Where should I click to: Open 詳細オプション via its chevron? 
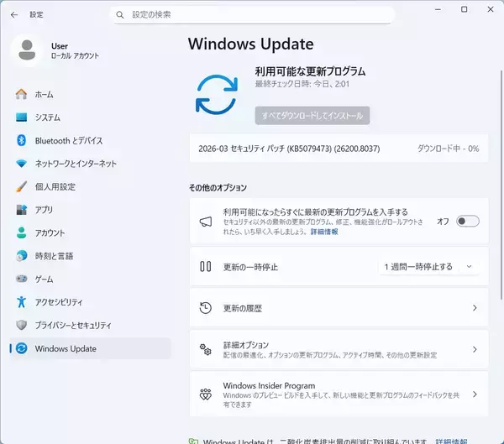[475, 349]
